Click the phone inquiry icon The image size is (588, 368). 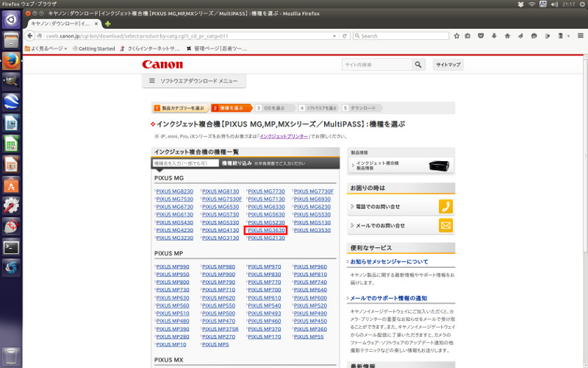coord(445,207)
